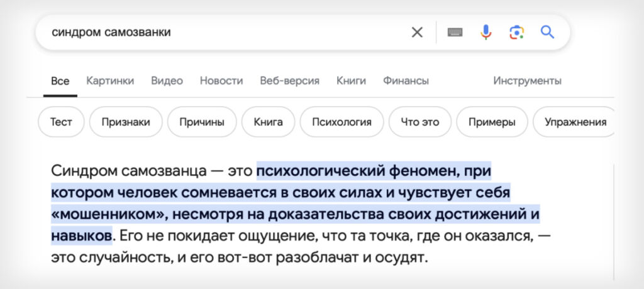This screenshot has height=289, width=644.
Task: Switch to the 'Книги' tab
Action: pyautogui.click(x=351, y=81)
